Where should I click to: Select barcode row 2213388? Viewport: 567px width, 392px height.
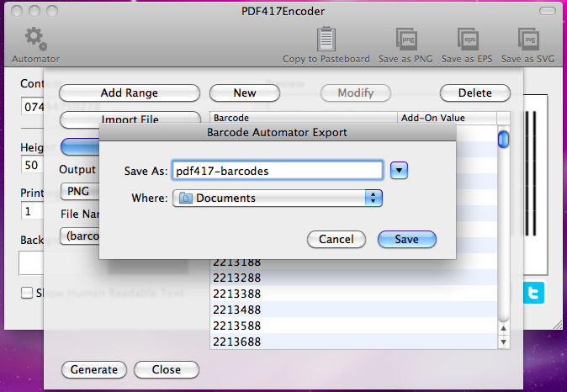(x=353, y=294)
